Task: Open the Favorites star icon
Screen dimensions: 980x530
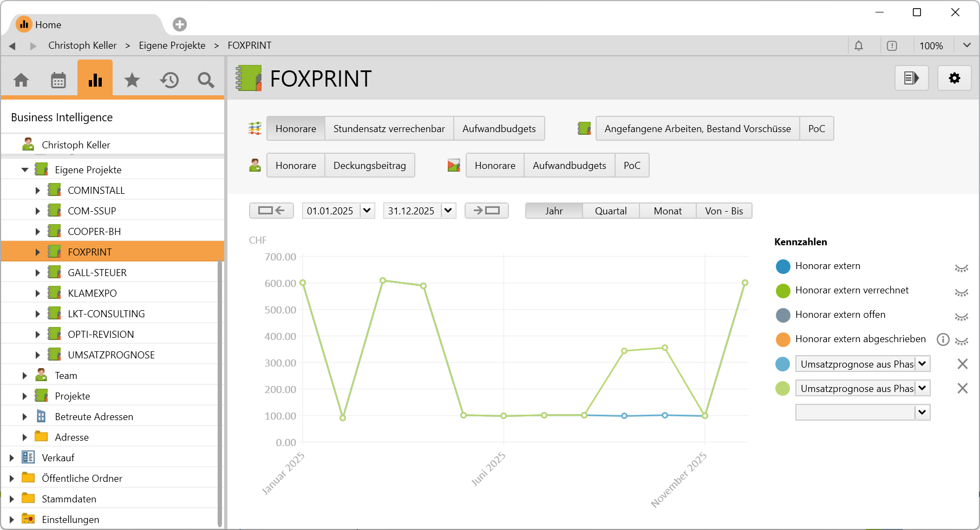Action: [x=132, y=80]
